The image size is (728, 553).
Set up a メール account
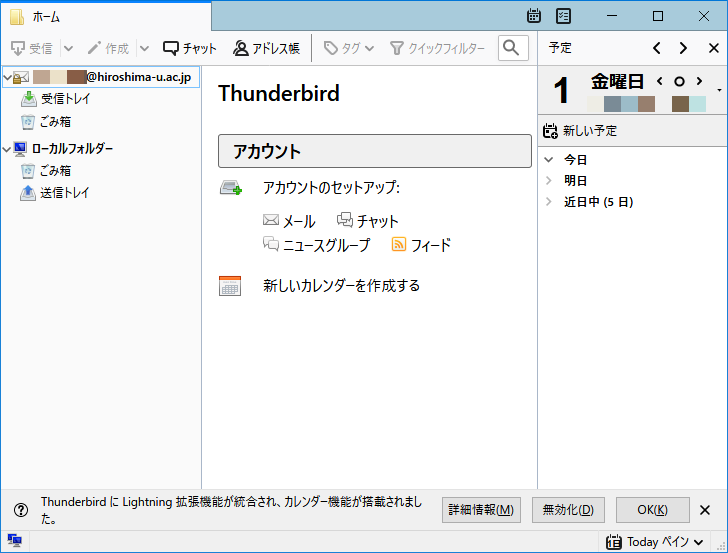(289, 221)
